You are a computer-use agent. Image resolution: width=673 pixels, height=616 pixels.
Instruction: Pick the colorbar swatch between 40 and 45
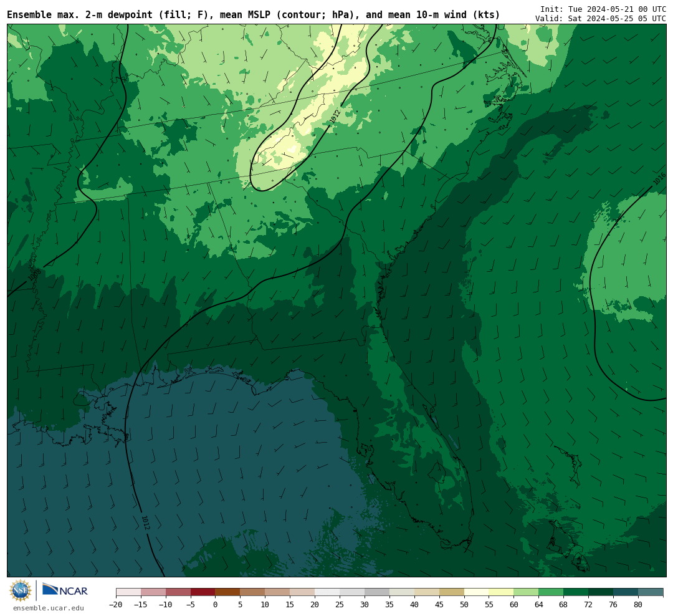tap(427, 592)
